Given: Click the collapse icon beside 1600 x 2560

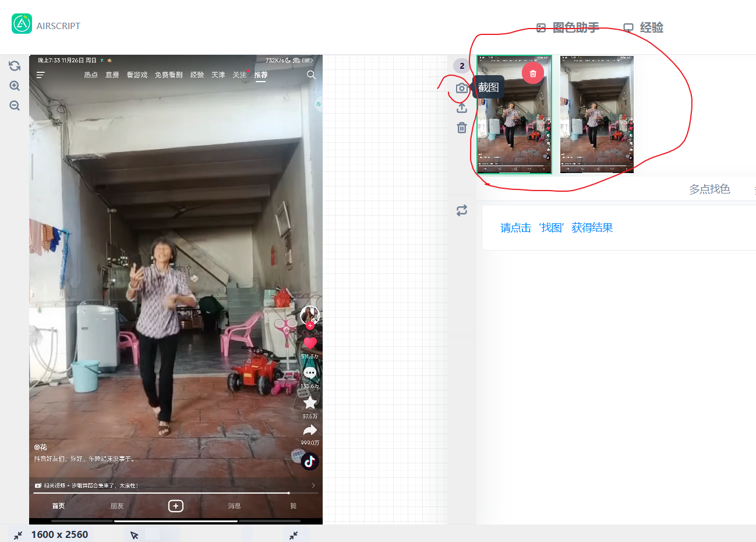Looking at the screenshot, I should click(18, 535).
